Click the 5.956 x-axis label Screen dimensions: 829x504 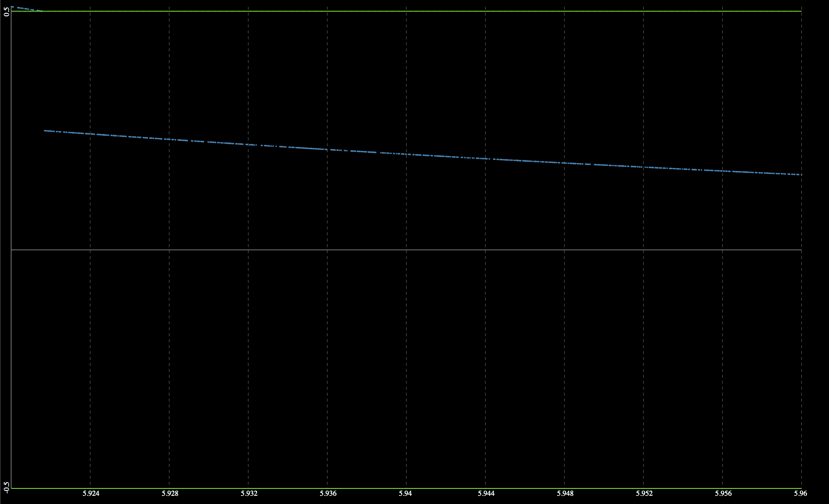pos(723,494)
